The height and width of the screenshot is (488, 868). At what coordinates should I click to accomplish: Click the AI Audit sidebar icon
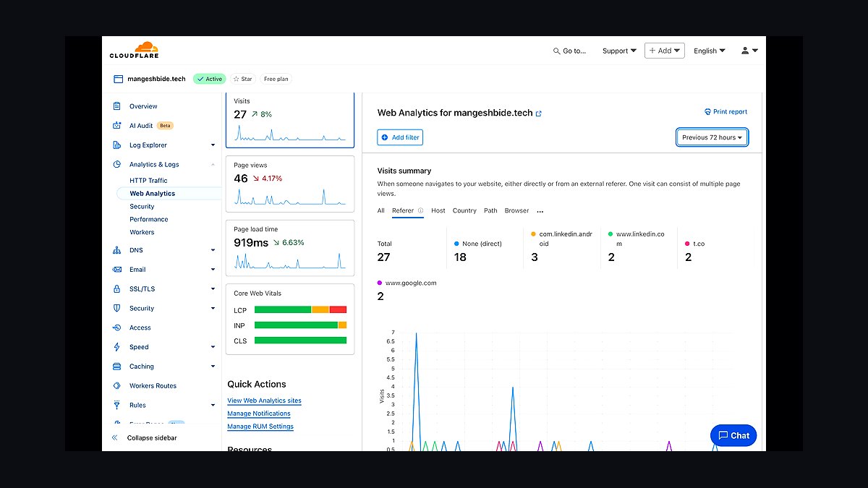117,126
